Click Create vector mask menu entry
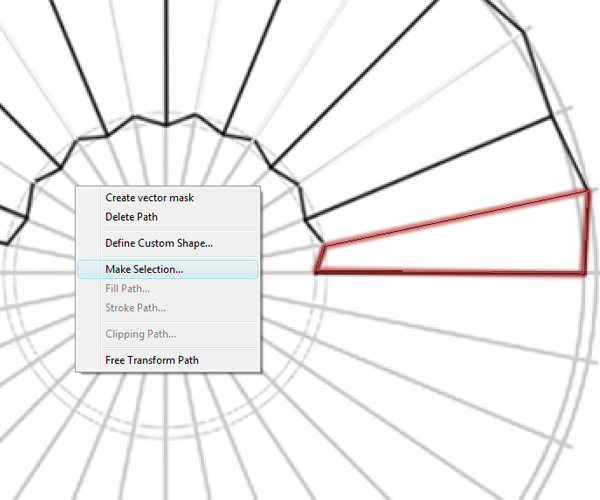600x500 pixels. tap(150, 198)
